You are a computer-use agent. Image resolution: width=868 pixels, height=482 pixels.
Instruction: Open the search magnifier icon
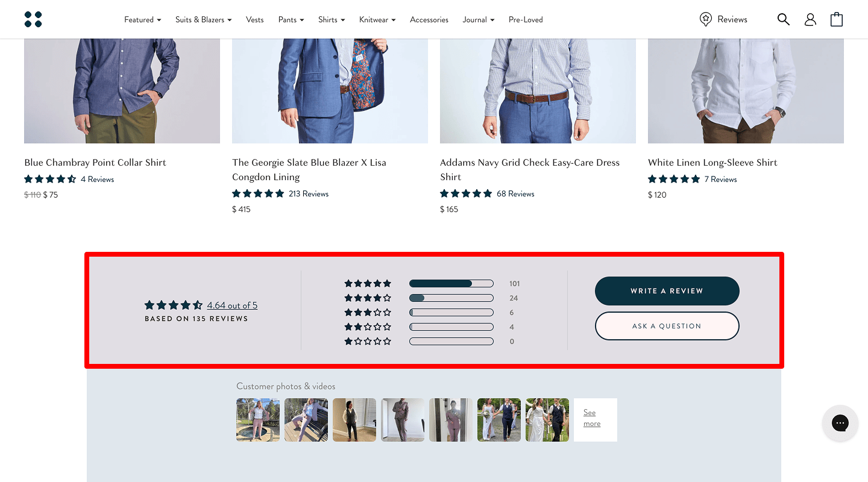pyautogui.click(x=783, y=19)
